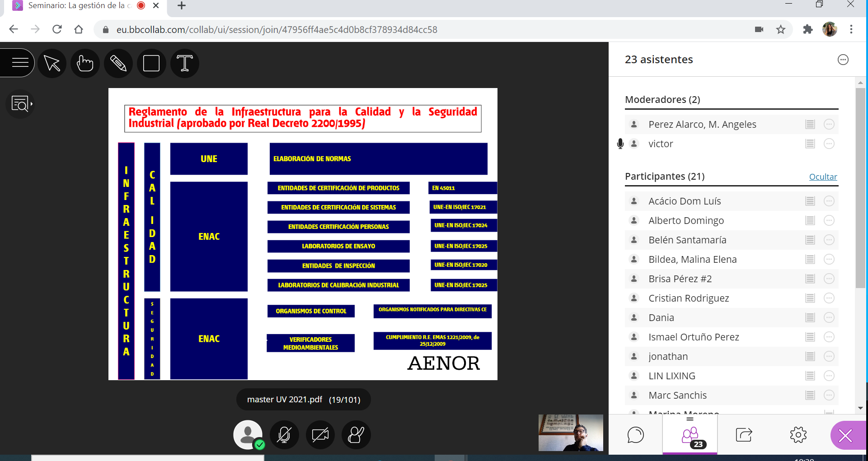
Task: Open the session hamburger menu
Action: [x=19, y=63]
